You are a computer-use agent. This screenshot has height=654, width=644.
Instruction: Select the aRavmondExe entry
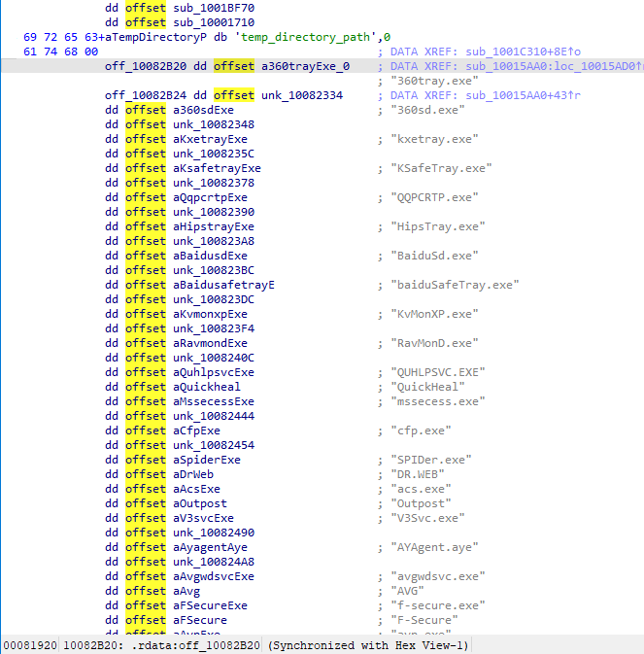coord(211,344)
